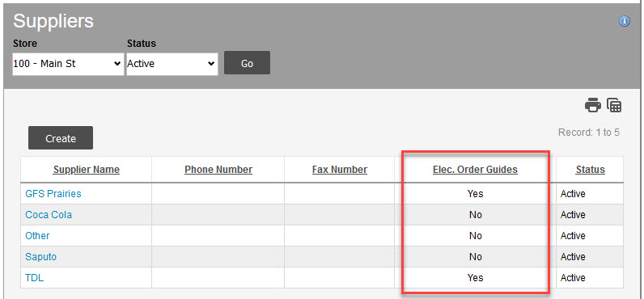Click the printer icon
The width and height of the screenshot is (644, 299).
(593, 105)
